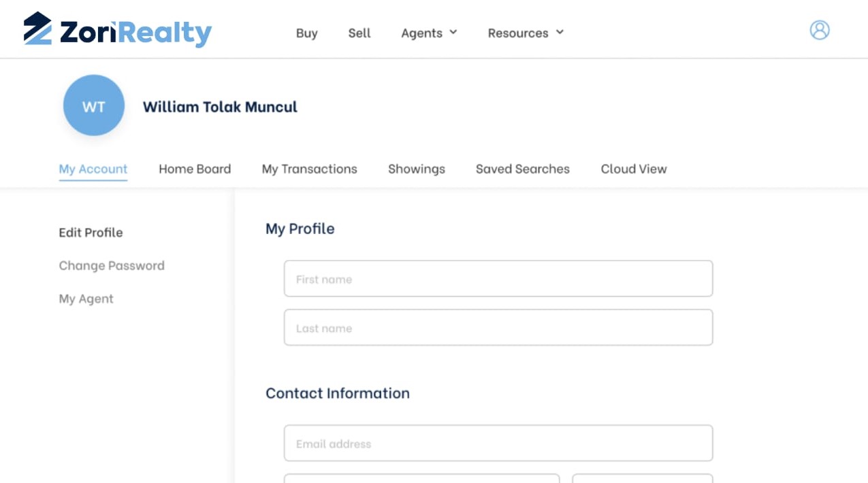Click into the Last name field
Screen dimensions: 868x483
[x=498, y=328]
